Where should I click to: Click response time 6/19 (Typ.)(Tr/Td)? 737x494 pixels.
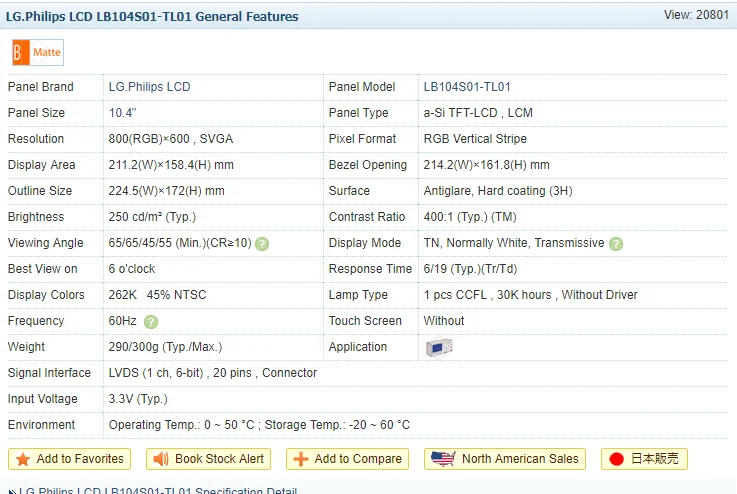[x=470, y=269]
